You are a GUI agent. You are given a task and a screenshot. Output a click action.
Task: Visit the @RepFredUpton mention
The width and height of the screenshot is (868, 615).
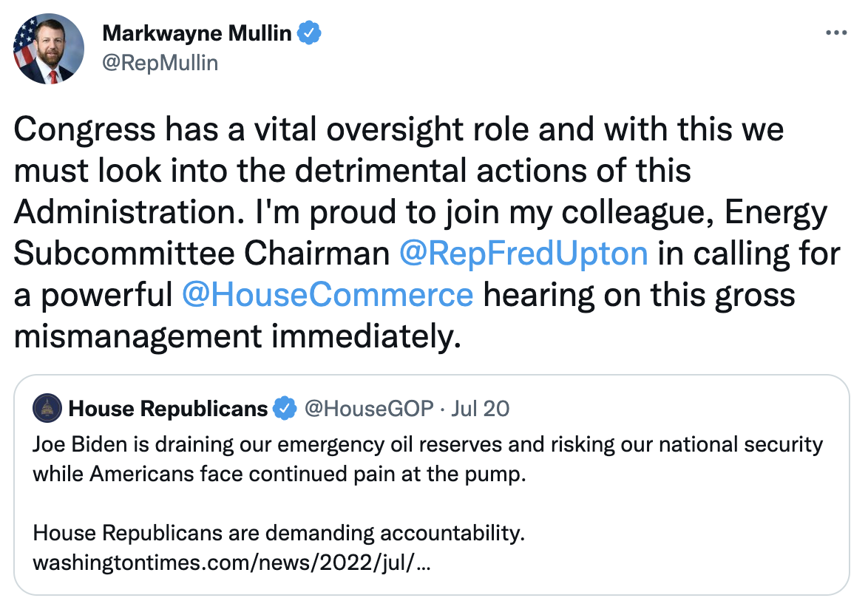[x=523, y=254]
